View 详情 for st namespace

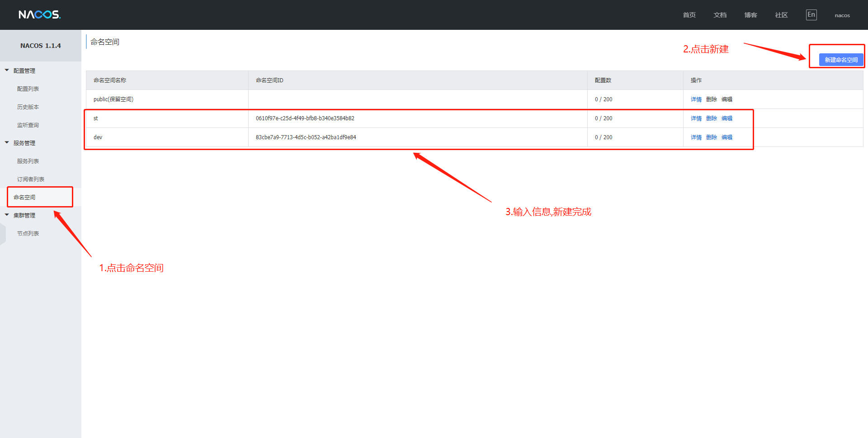(696, 118)
